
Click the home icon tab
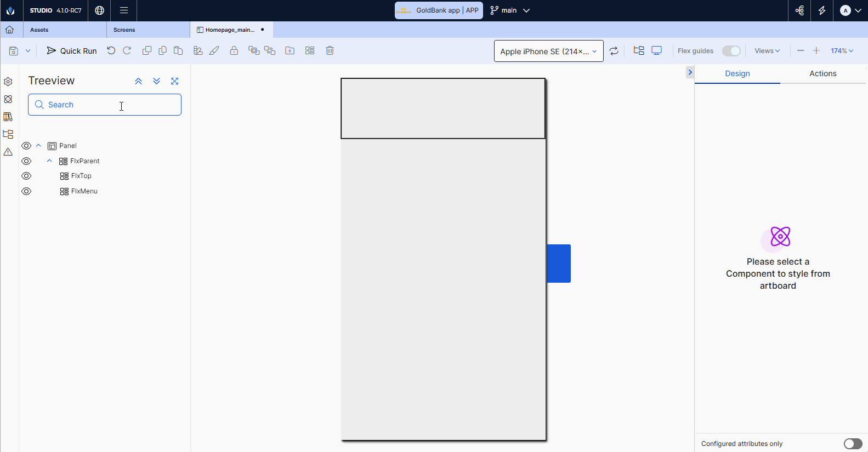(10, 30)
